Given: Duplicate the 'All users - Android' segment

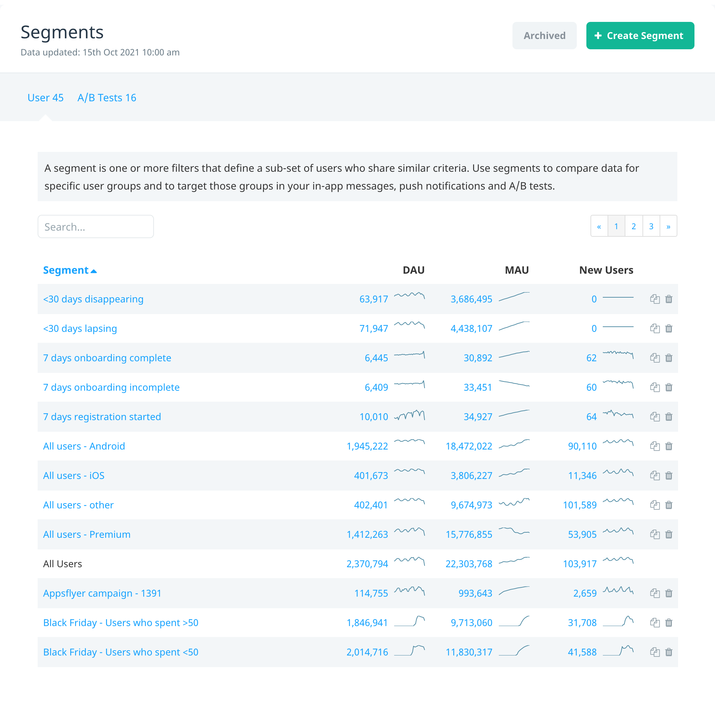Looking at the screenshot, I should (654, 446).
